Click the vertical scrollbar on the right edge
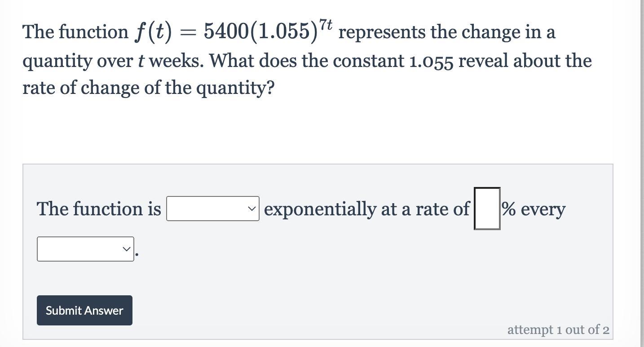 click(x=641, y=173)
